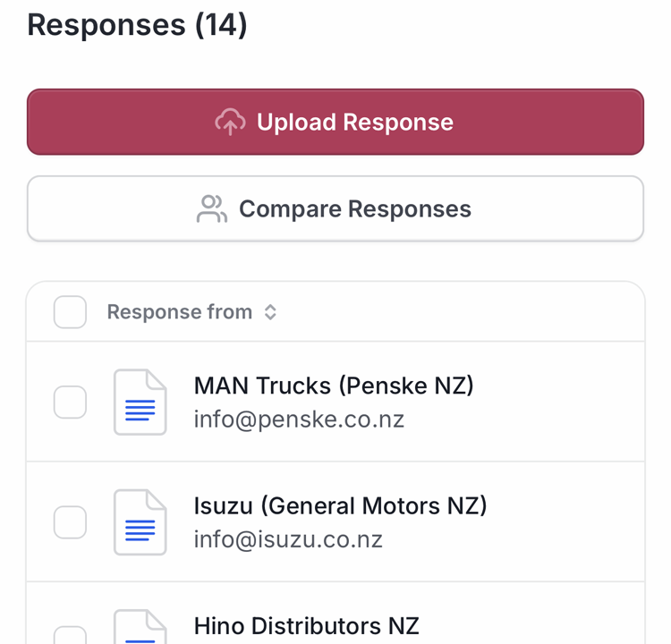Image resolution: width=671 pixels, height=644 pixels.
Task: Check the MAN Trucks (Penske NZ) checkbox
Action: pyautogui.click(x=70, y=402)
